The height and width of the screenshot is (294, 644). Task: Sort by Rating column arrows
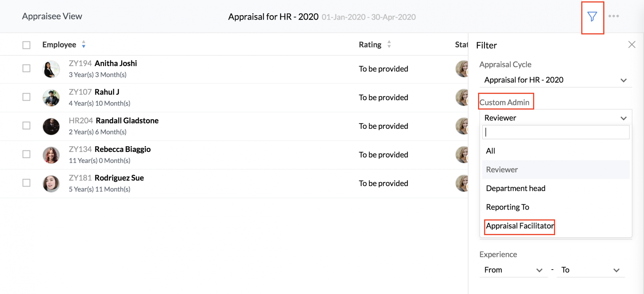pos(389,44)
